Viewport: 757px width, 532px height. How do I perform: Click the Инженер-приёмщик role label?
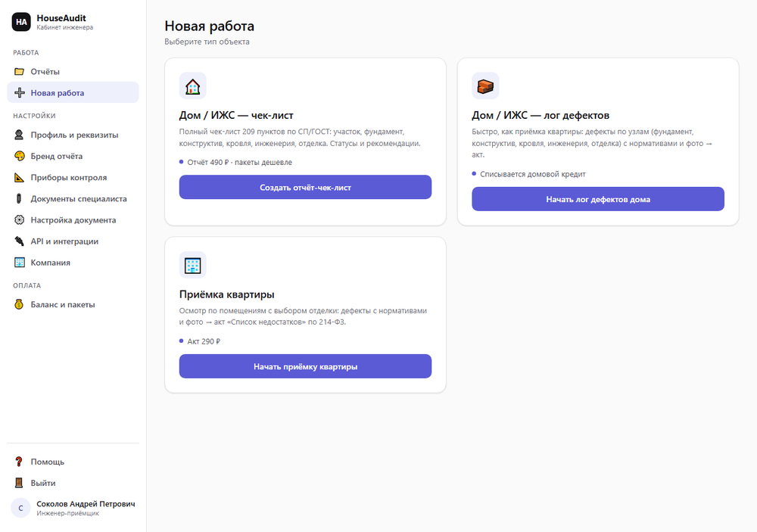pos(67,513)
